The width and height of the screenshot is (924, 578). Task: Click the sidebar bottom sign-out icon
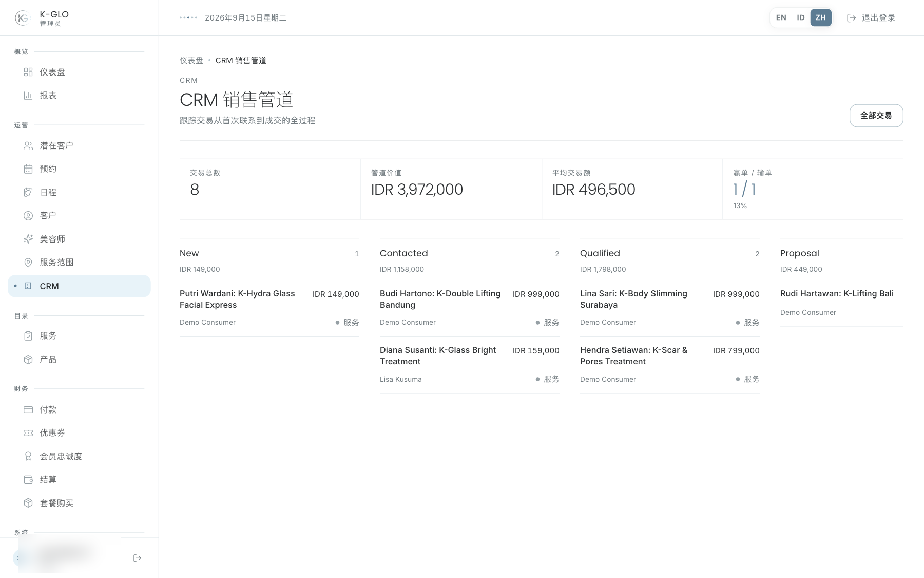point(137,558)
